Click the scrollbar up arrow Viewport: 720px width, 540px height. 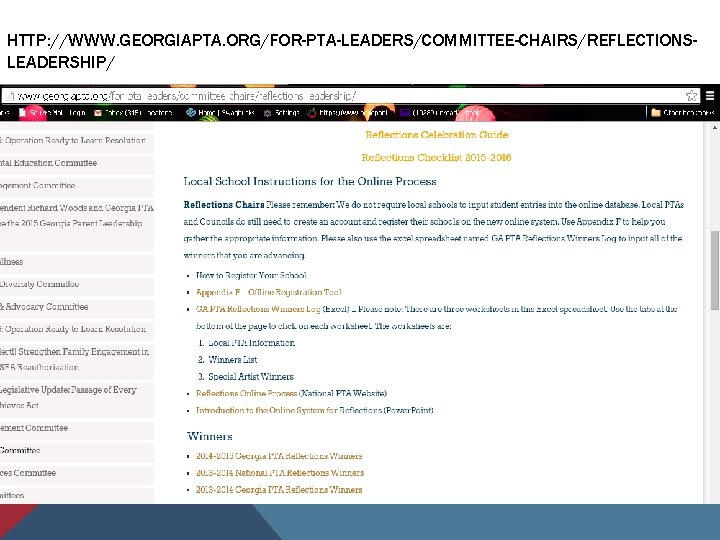click(714, 129)
